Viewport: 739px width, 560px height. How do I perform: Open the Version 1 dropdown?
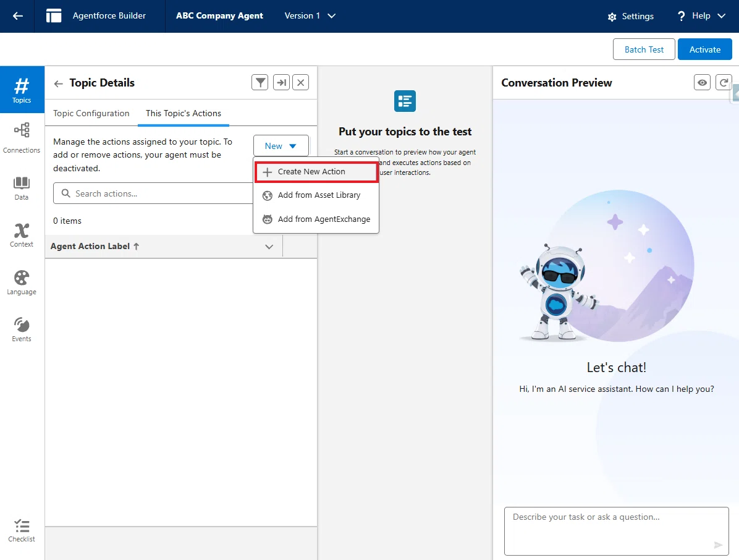pos(310,15)
